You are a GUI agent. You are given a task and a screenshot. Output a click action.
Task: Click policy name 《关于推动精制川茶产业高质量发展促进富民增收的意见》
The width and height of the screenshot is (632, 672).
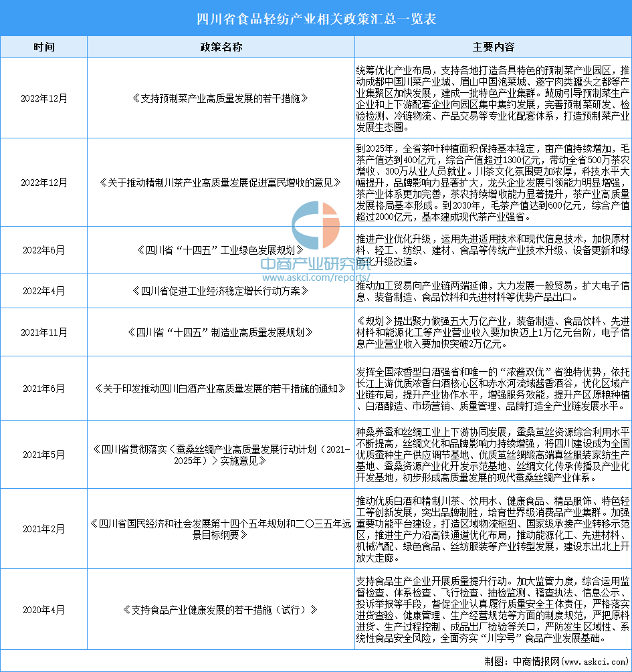pyautogui.click(x=221, y=183)
